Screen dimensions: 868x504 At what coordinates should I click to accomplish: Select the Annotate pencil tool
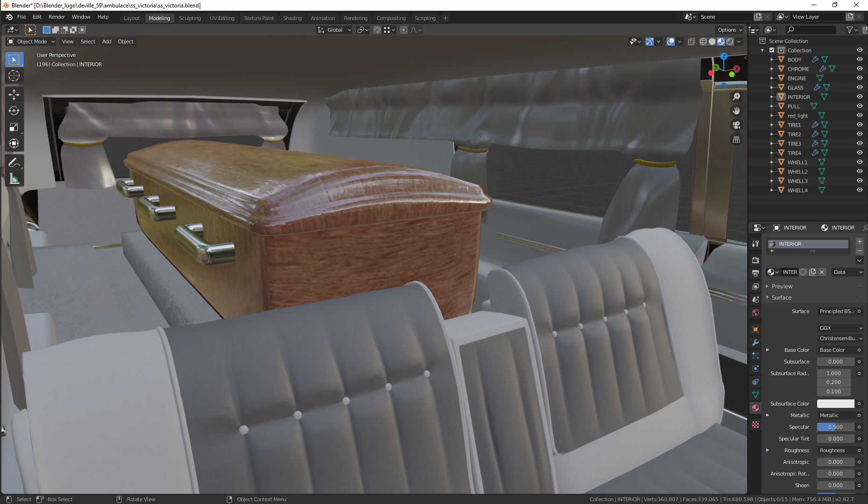click(14, 163)
